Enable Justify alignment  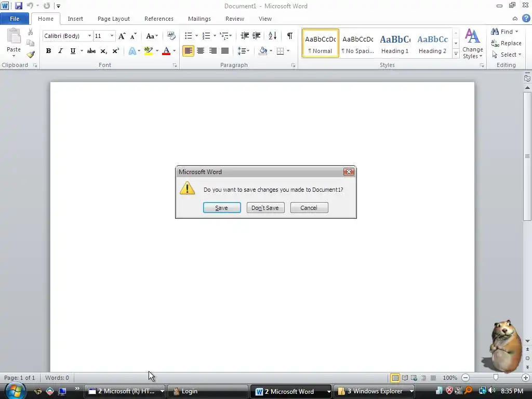click(225, 51)
